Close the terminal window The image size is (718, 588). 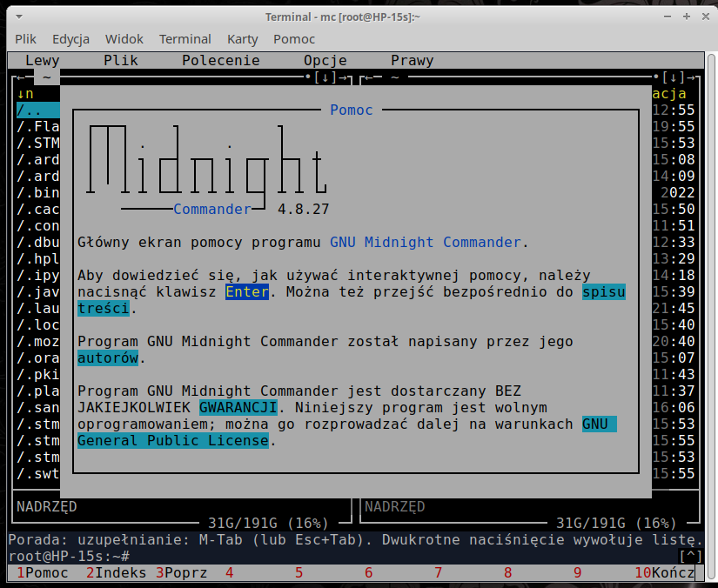[x=706, y=17]
